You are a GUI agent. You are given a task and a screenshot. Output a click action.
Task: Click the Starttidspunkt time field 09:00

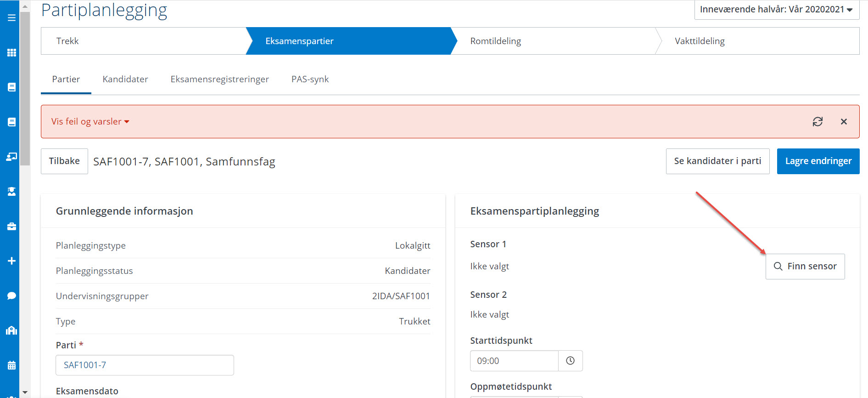(x=514, y=361)
